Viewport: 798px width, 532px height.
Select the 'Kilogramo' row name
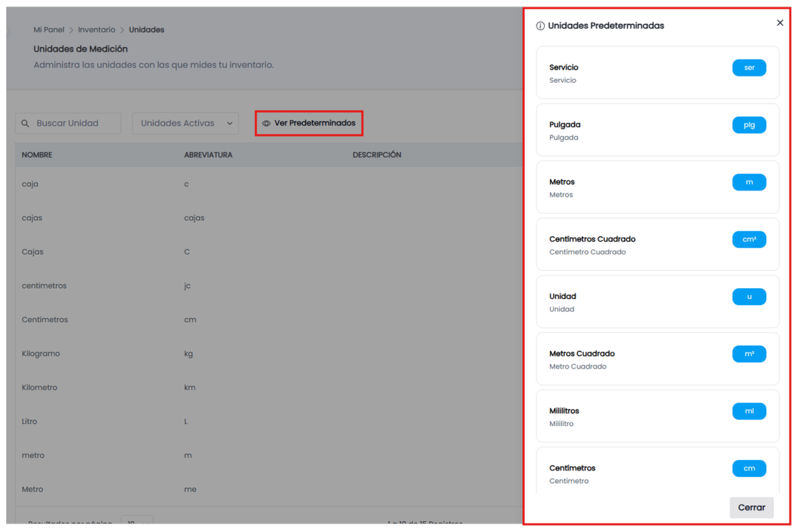pyautogui.click(x=41, y=354)
